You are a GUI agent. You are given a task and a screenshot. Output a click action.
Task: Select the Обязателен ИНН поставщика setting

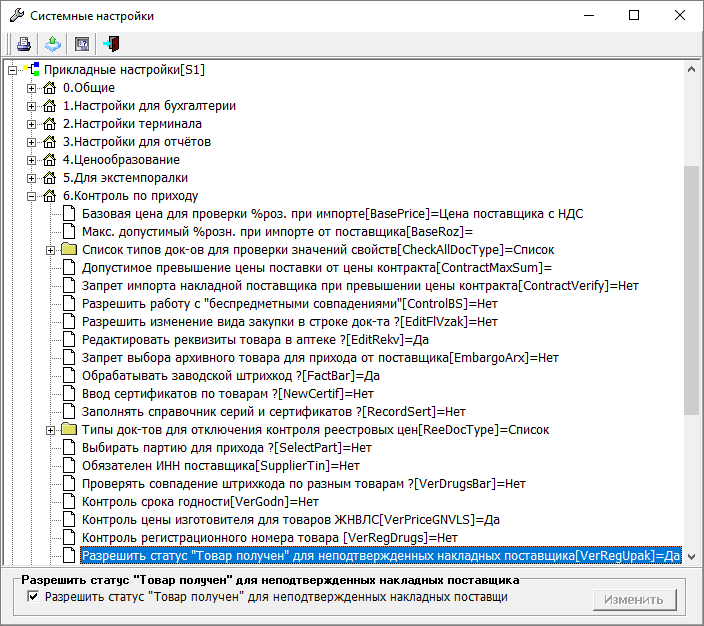pos(220,466)
